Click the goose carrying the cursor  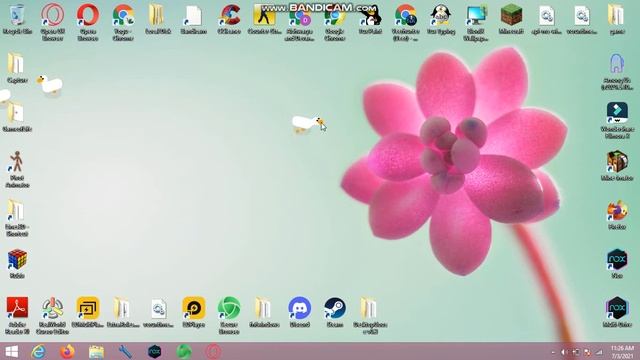307,124
